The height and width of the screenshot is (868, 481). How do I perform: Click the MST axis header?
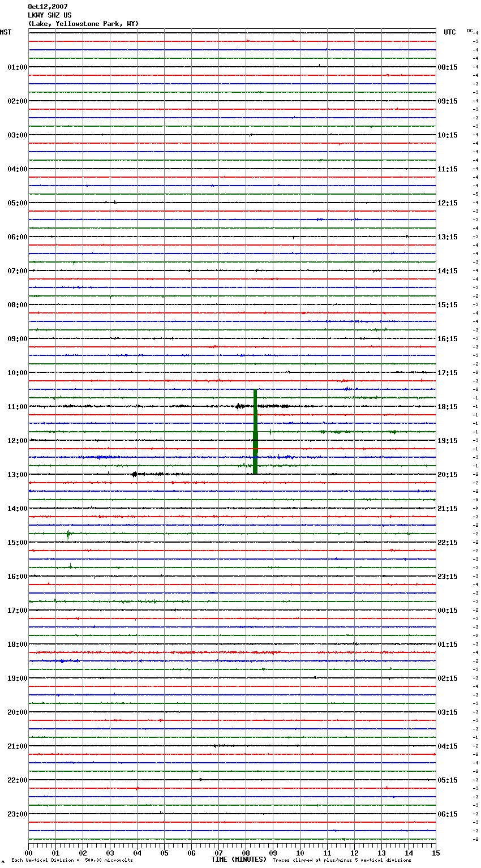[5, 32]
